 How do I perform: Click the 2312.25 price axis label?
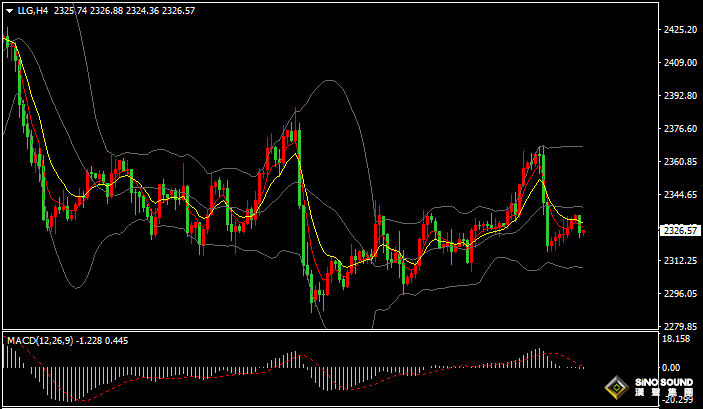680,261
